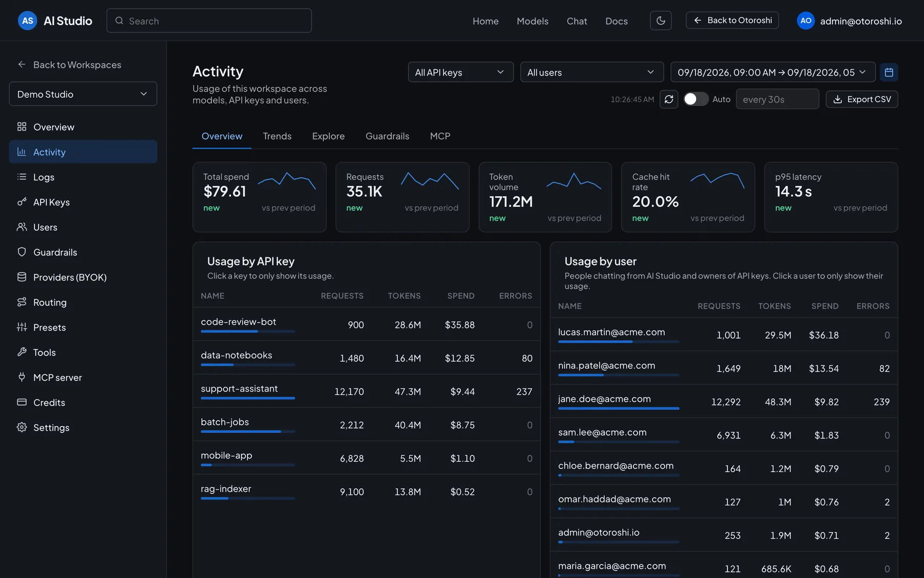Click the Providers database icon
This screenshot has height=578, width=924.
[x=22, y=277]
